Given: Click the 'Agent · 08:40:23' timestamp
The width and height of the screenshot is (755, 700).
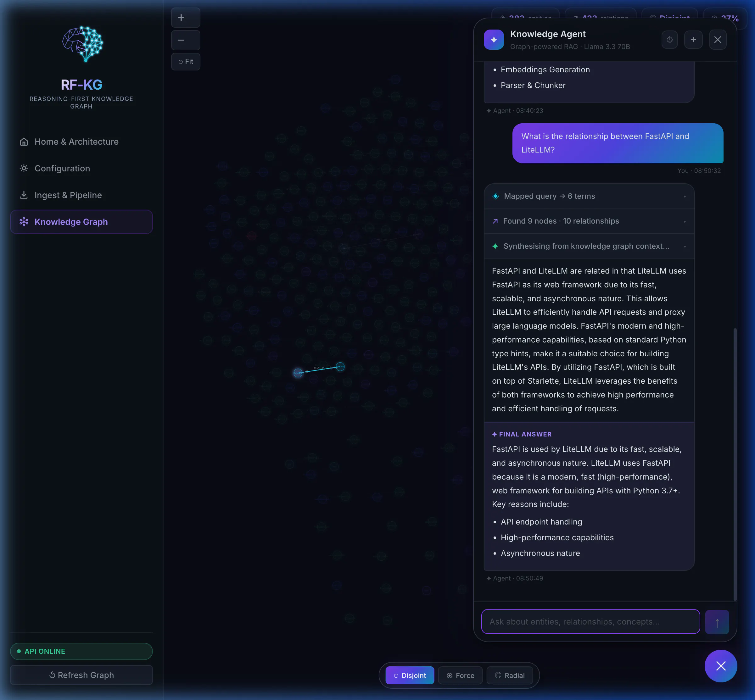Looking at the screenshot, I should pos(515,111).
